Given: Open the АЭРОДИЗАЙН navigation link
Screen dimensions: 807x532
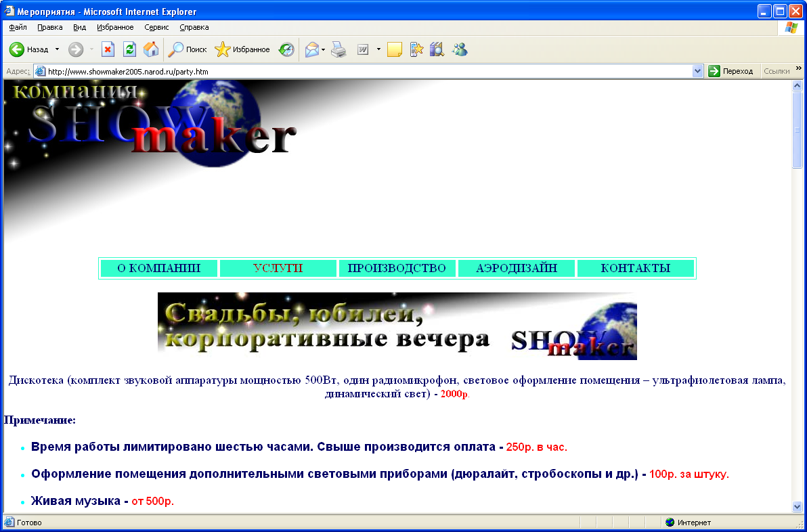Looking at the screenshot, I should click(516, 268).
